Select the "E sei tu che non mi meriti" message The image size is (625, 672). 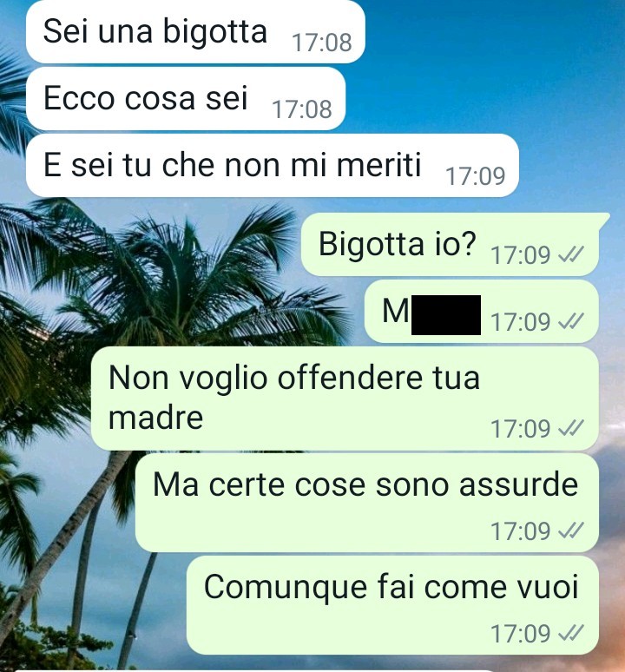[272, 166]
